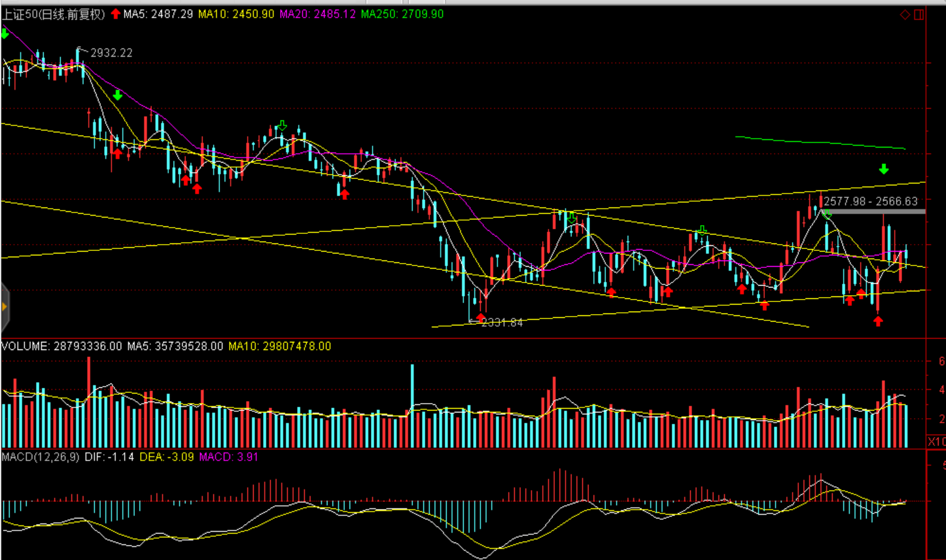Click the green down arrow below 上证50 title
946x560 pixels.
5,33
